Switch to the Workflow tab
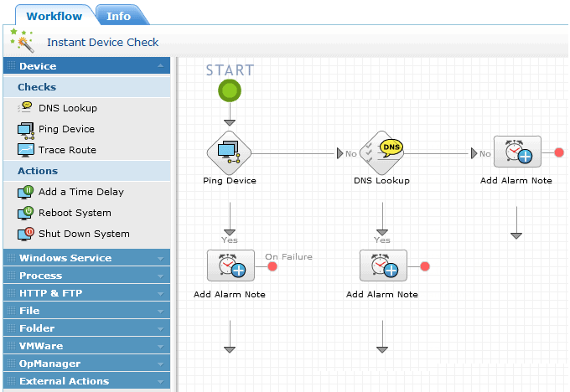The width and height of the screenshot is (570, 392). pyautogui.click(x=54, y=17)
